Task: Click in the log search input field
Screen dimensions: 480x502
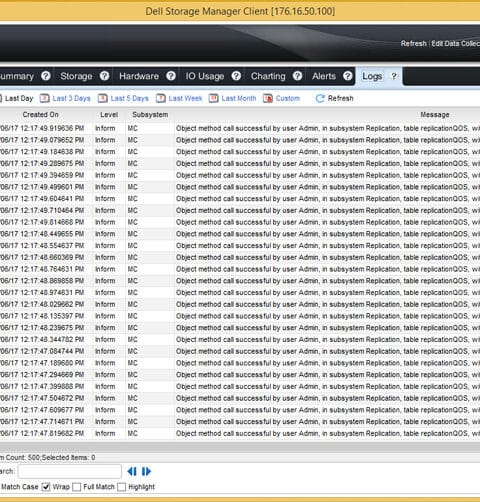Action: [70, 471]
